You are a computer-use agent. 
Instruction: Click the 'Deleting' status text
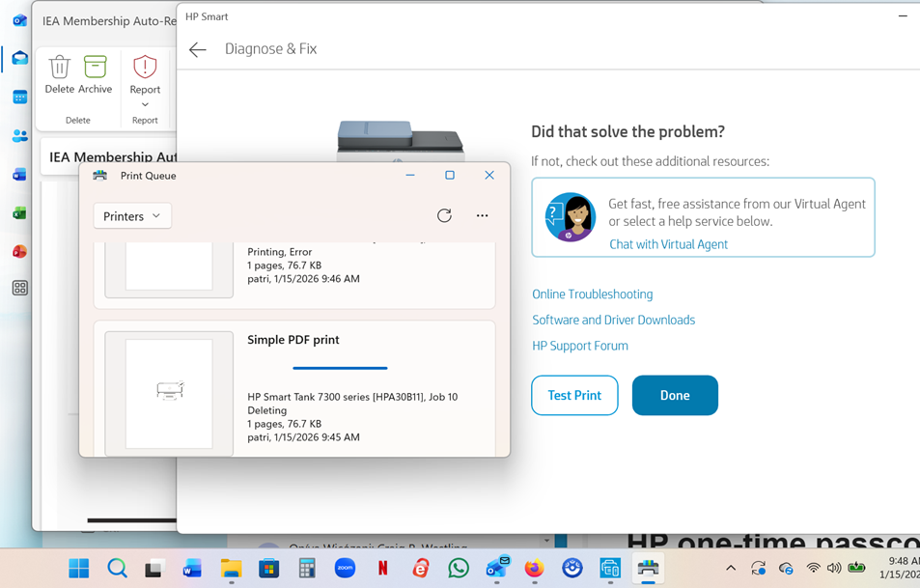pyautogui.click(x=267, y=410)
